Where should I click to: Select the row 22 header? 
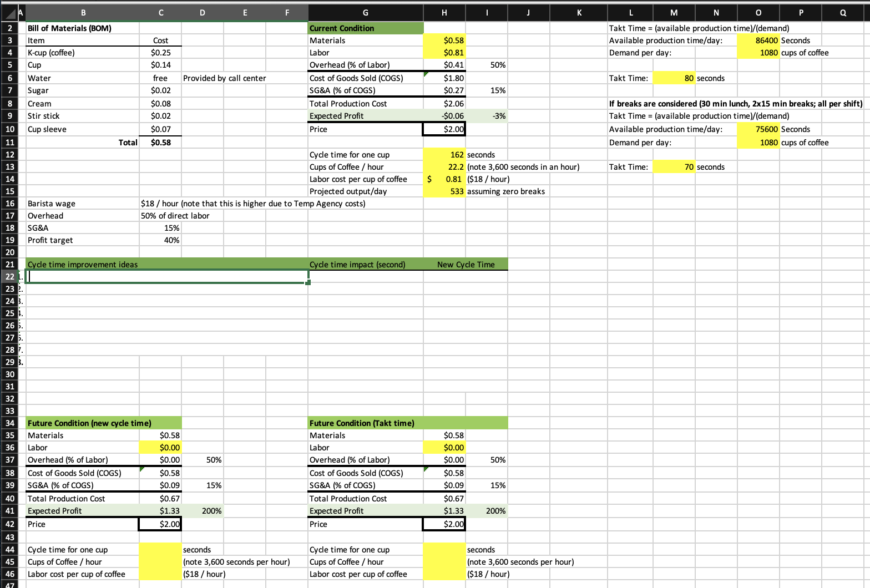[10, 276]
